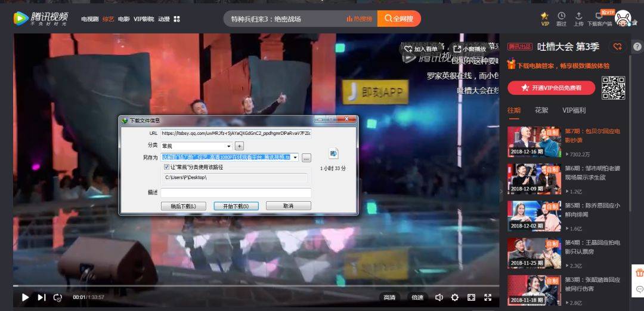The image size is (644, 311).
Task: Open episode thumbnail dated 2018-11-25
Action: pyautogui.click(x=534, y=254)
